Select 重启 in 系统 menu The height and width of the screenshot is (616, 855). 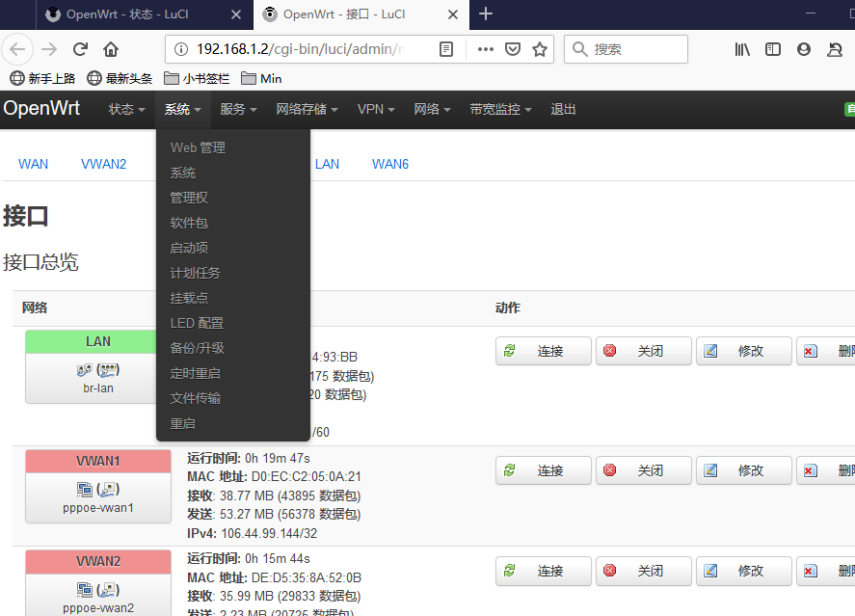233,423
